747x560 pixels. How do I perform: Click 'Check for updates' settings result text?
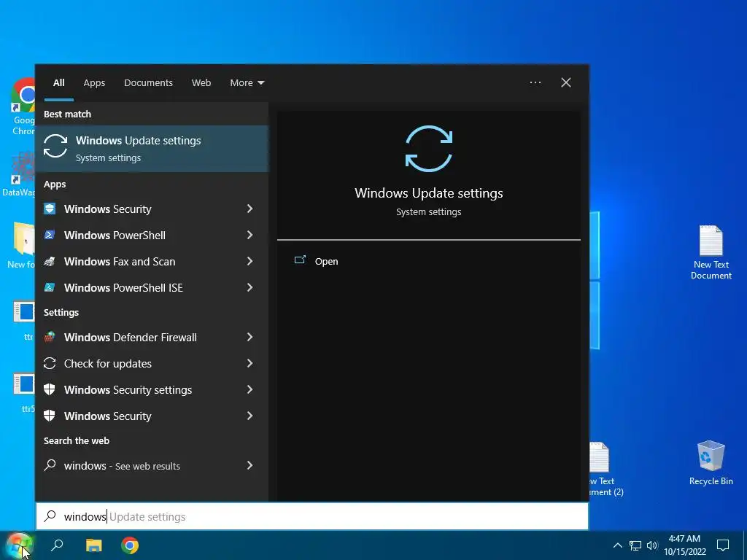108,363
